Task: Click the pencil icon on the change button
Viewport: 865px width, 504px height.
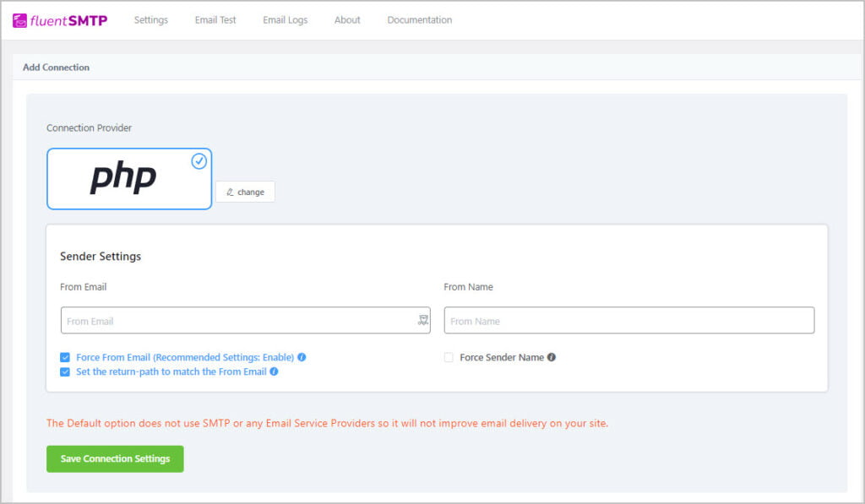Action: tap(230, 192)
